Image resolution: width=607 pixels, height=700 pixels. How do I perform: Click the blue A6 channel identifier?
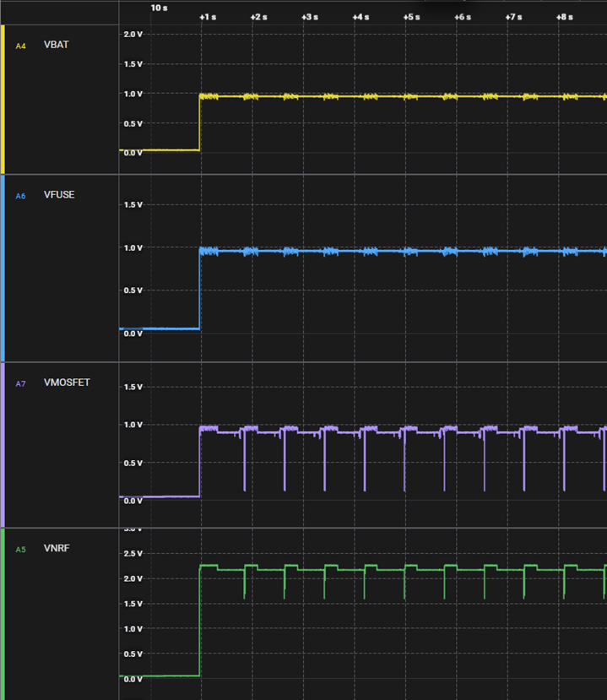click(x=21, y=196)
